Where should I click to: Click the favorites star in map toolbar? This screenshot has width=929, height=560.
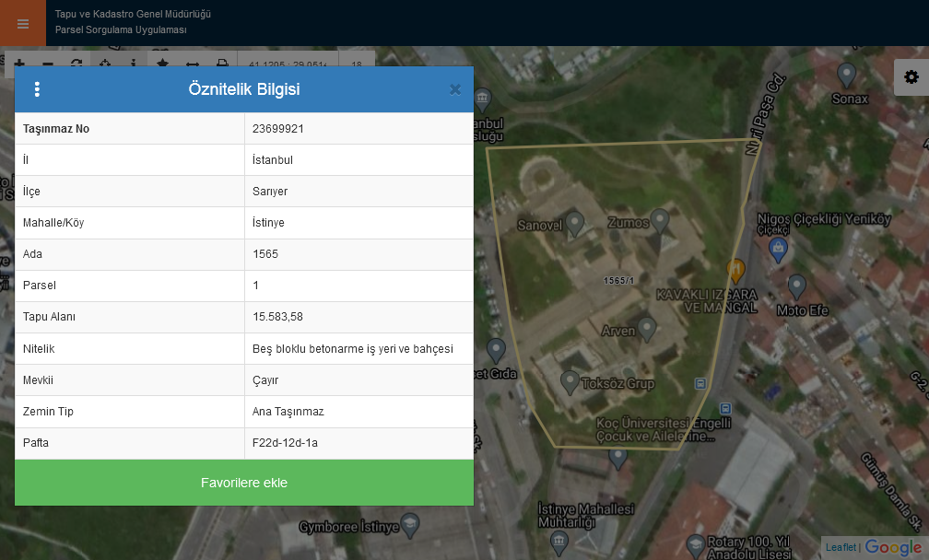(162, 64)
